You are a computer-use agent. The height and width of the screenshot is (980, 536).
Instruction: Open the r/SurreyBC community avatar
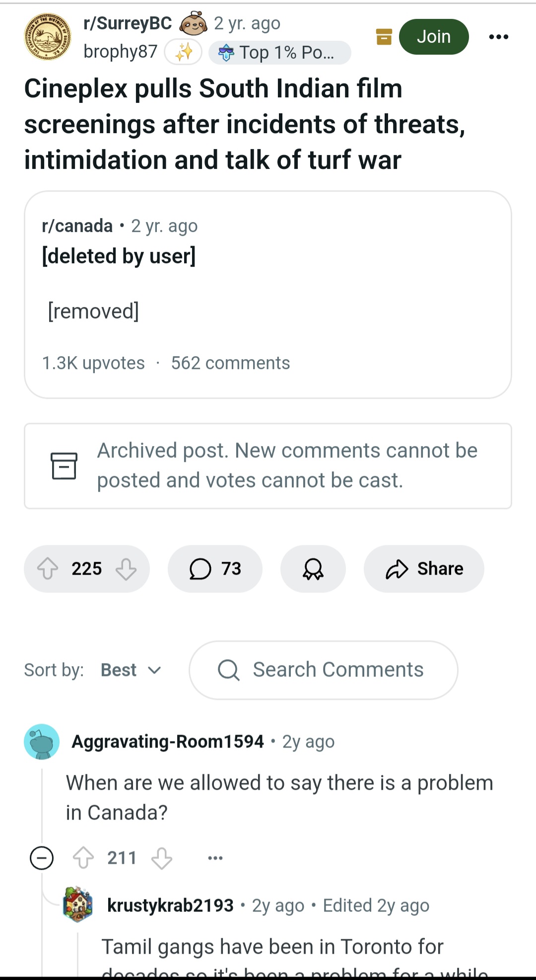[x=48, y=37]
